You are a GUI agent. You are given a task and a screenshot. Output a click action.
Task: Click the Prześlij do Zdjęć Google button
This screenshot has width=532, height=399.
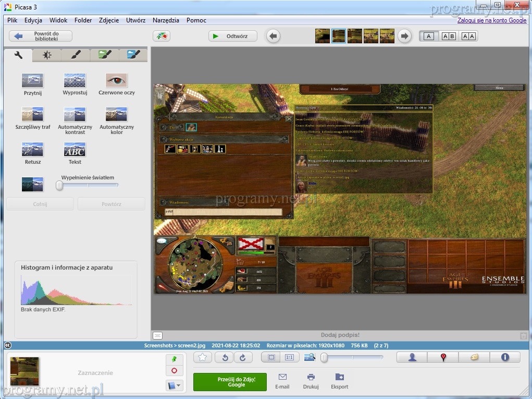(x=230, y=382)
